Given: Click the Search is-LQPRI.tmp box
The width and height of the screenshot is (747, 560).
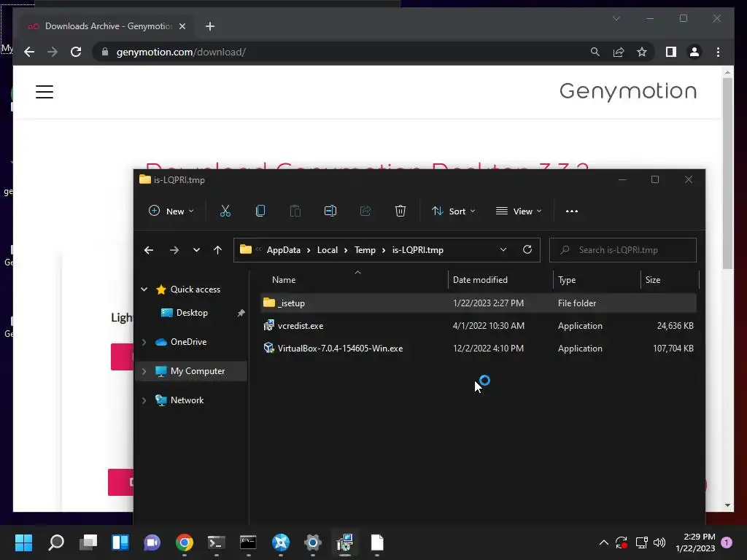Looking at the screenshot, I should click(x=623, y=250).
